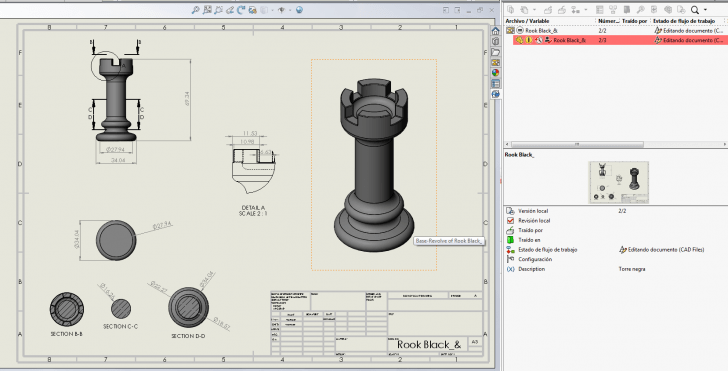Click the Traído por column header
Viewport: 728px width, 371px height.
635,21
